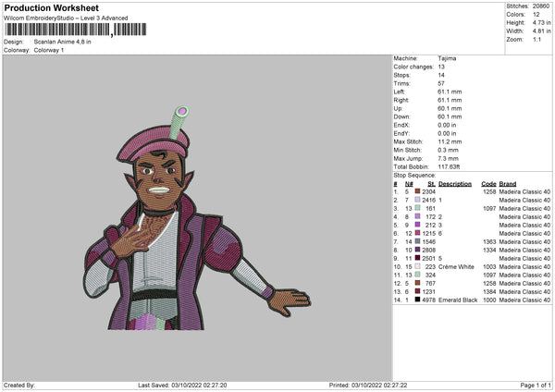The image size is (555, 392).
Task: Click the Total Bobbin value '117.63ft'
Action: pos(449,166)
